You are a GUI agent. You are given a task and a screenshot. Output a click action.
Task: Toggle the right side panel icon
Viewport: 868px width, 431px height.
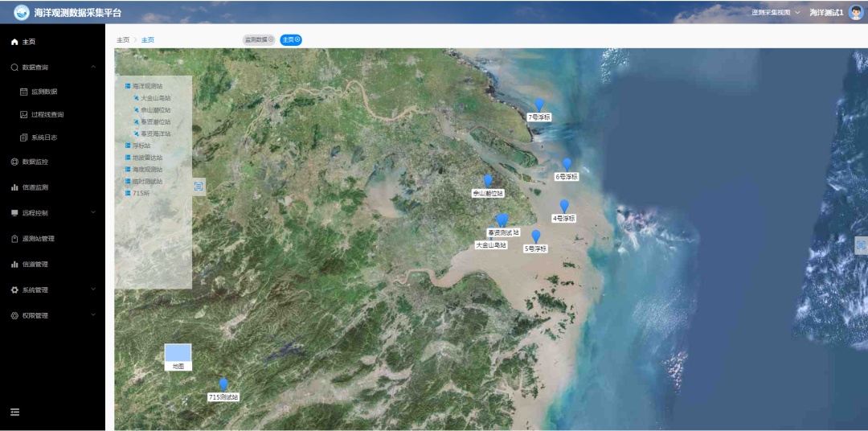pos(862,245)
